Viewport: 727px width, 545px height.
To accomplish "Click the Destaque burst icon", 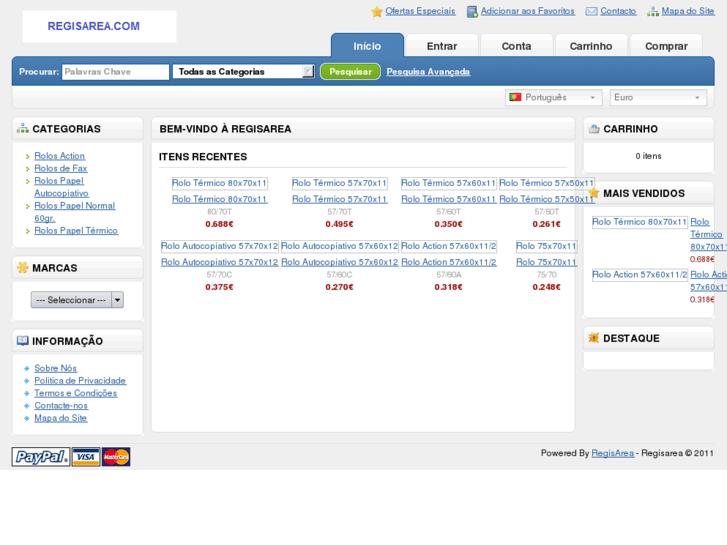I will point(594,338).
